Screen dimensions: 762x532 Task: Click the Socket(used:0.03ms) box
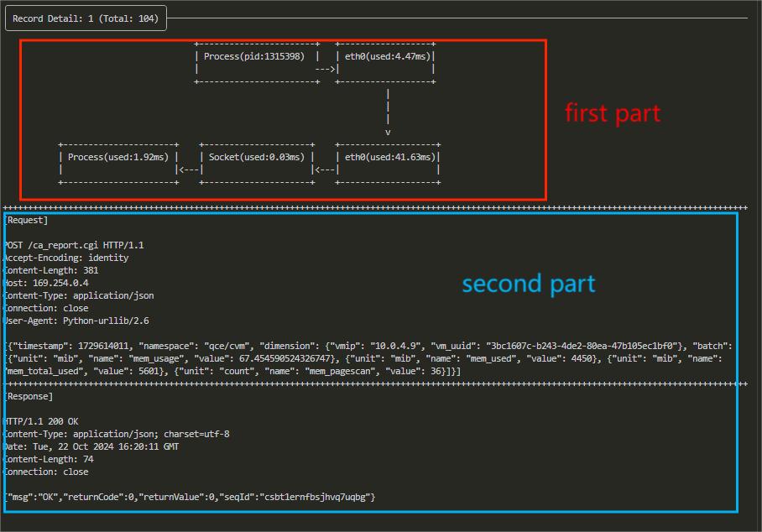257,157
